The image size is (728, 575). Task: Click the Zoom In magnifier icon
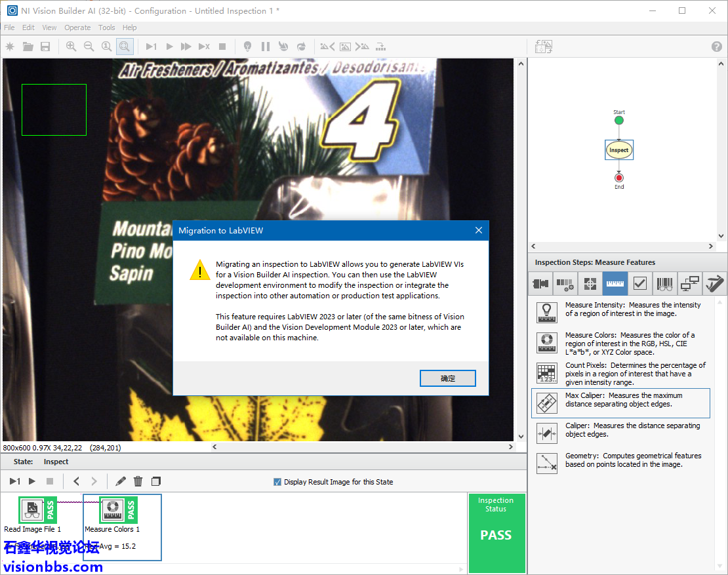pyautogui.click(x=71, y=47)
